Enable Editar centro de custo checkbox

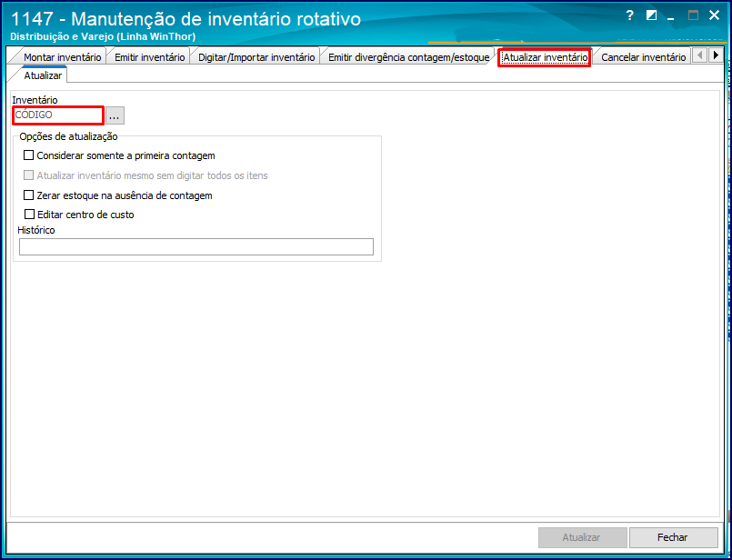click(x=29, y=215)
